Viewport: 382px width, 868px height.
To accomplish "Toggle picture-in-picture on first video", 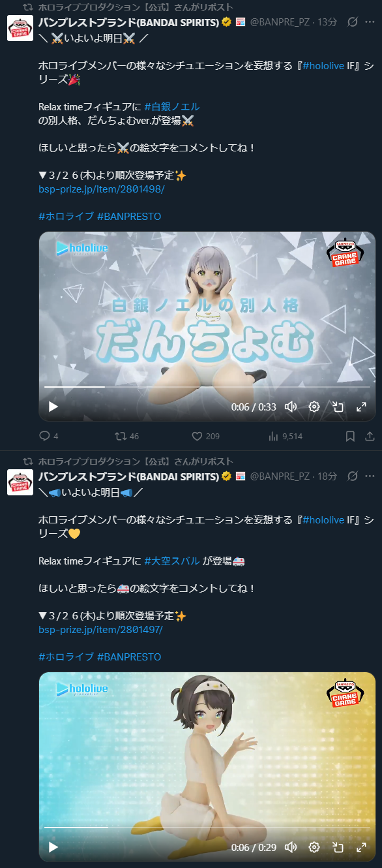I will 338,407.
